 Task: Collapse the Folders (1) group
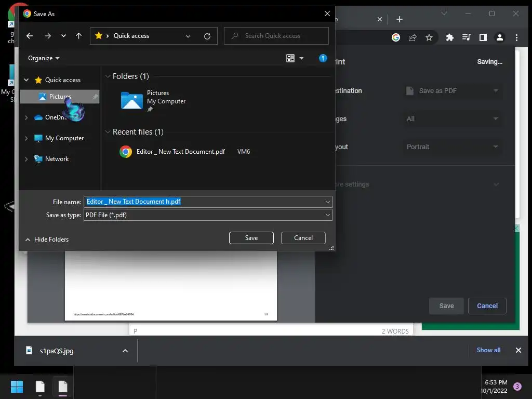(x=108, y=76)
